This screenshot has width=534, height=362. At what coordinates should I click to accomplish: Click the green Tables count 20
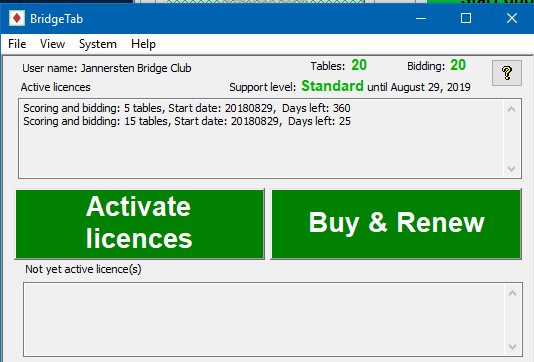pyautogui.click(x=359, y=65)
